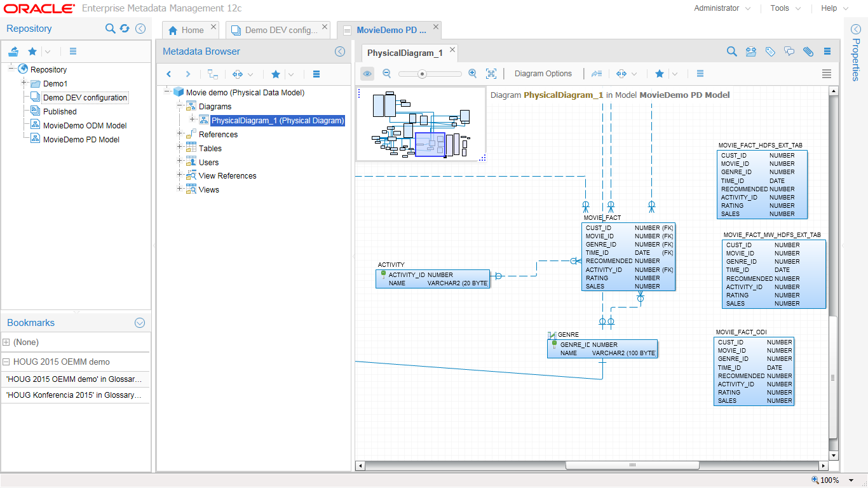Collapse HOUG 2015 OEMM demo group
This screenshot has width=868, height=488.
(x=6, y=362)
